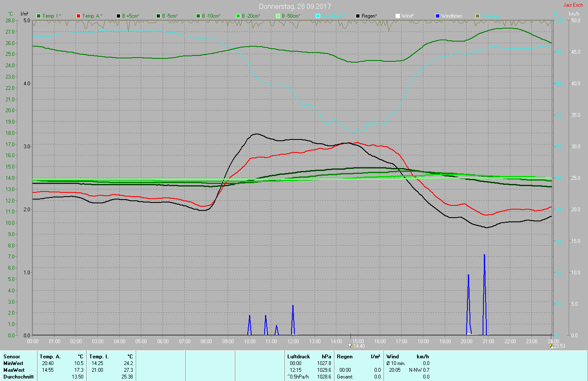Toggle the white Wind legend marker

click(398, 16)
